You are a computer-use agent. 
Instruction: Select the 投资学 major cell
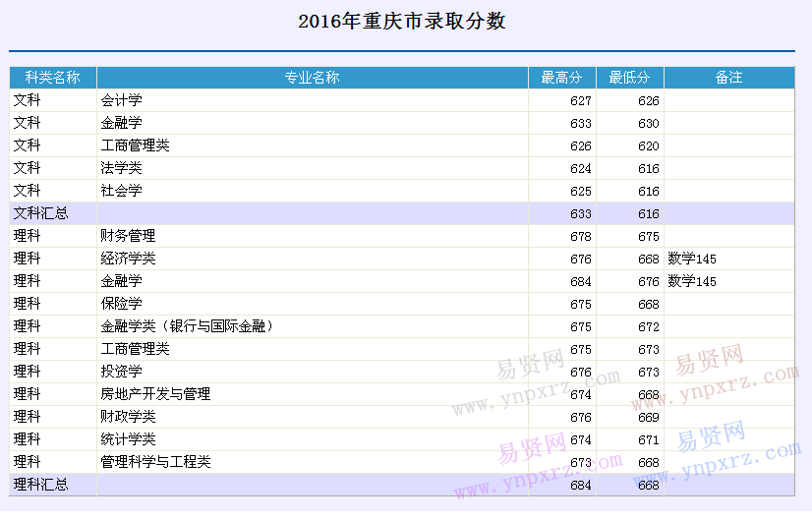122,372
